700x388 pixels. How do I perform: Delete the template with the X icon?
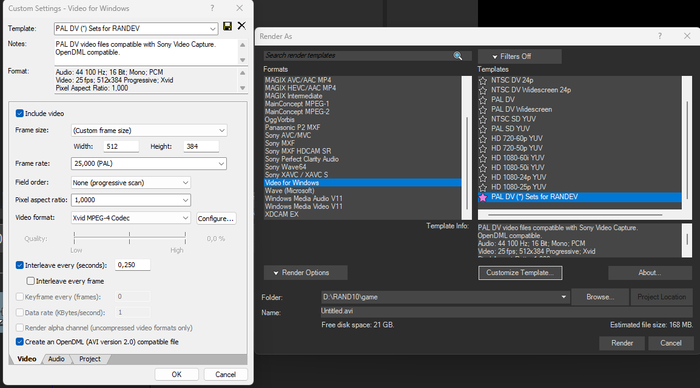(x=242, y=26)
